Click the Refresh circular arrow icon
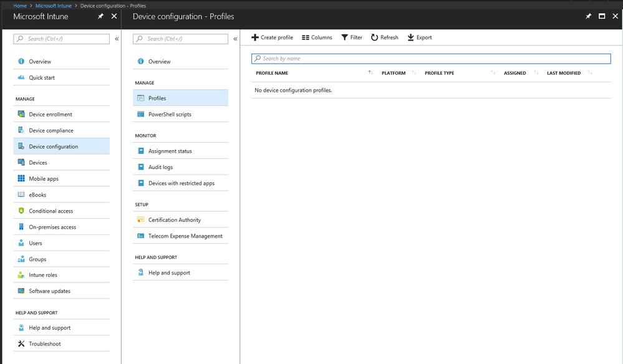 point(375,37)
